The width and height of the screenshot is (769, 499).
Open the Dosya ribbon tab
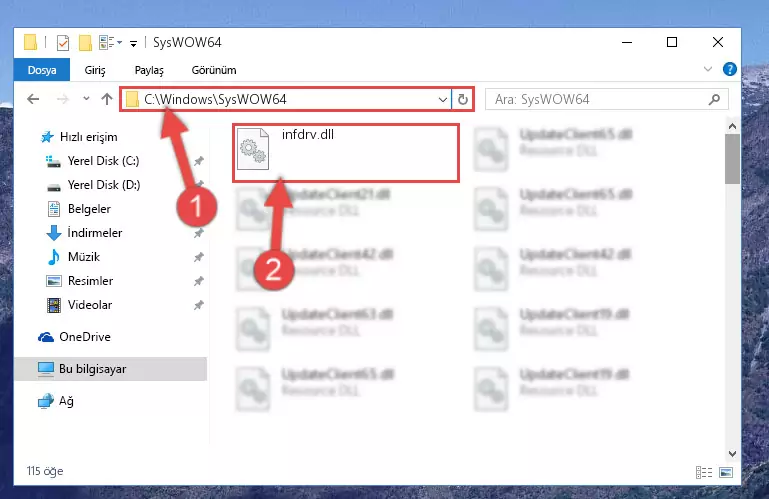[x=42, y=70]
